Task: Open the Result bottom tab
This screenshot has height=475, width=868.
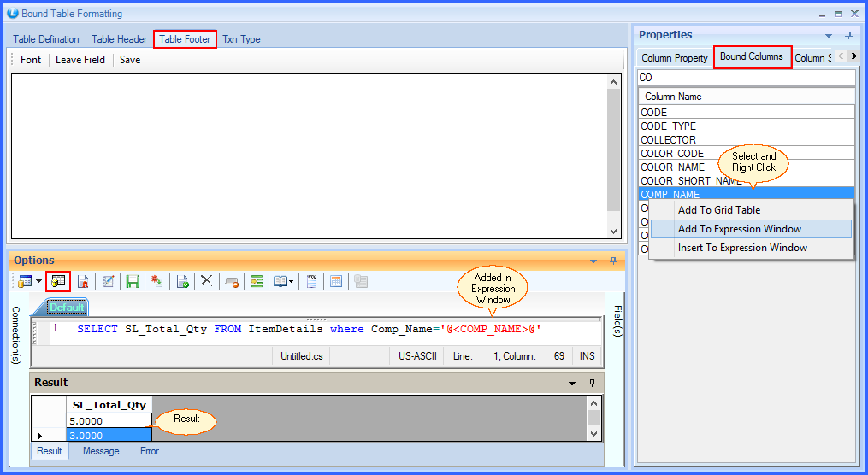Action: tap(50, 451)
